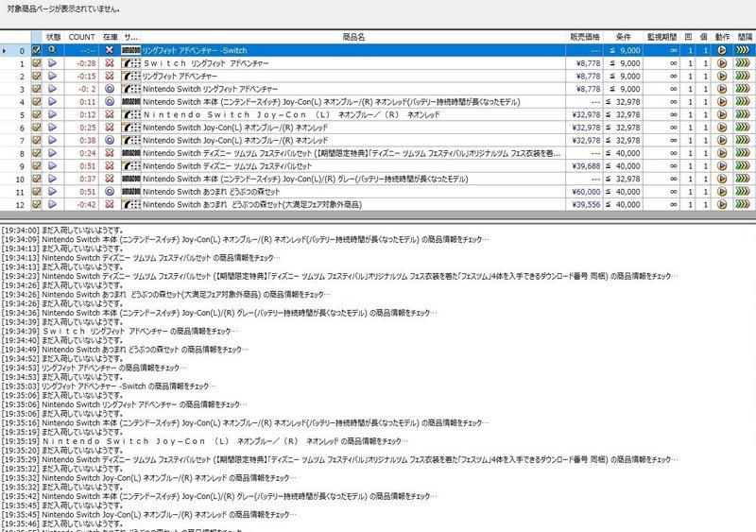Click the circle in-stock icon in row 7

click(x=110, y=141)
